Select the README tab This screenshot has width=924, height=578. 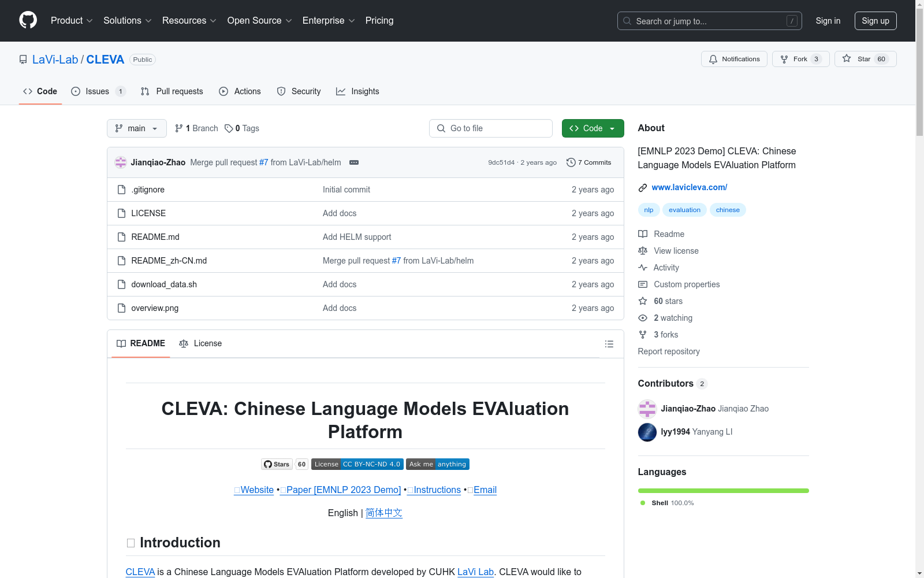pos(141,343)
